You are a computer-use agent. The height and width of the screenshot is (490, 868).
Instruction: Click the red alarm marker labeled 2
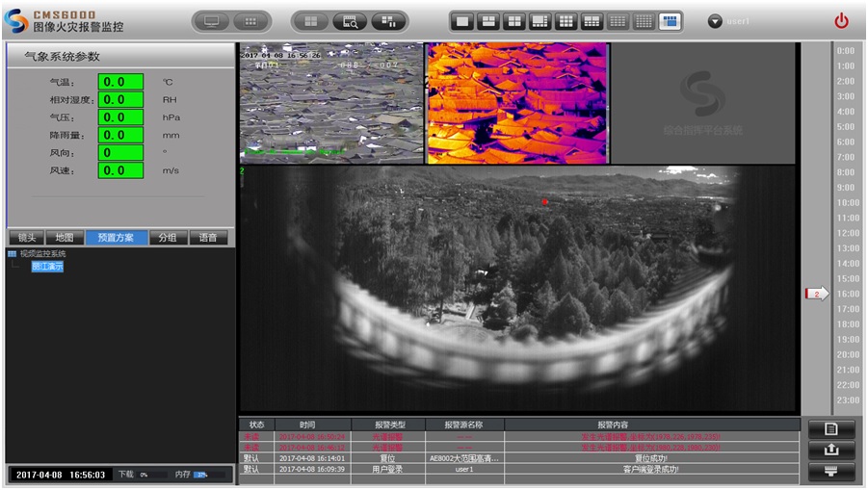click(x=816, y=294)
